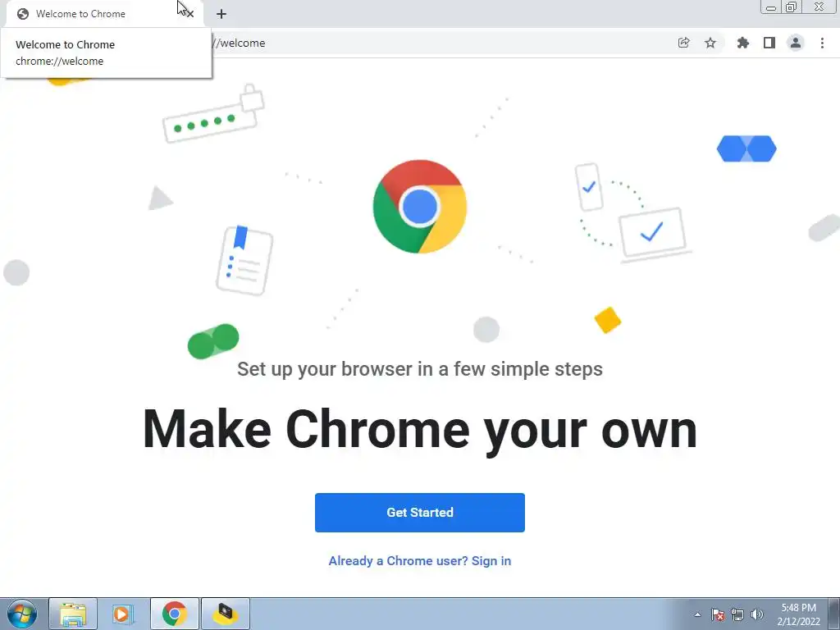Image resolution: width=840 pixels, height=630 pixels.
Task: Open the yellow app icon on taskbar
Action: pyautogui.click(x=226, y=614)
